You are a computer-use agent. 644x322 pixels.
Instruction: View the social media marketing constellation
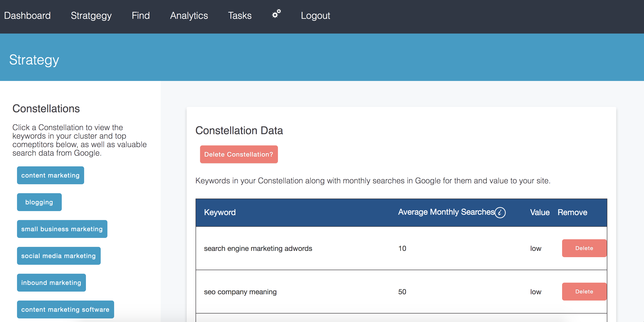click(59, 256)
